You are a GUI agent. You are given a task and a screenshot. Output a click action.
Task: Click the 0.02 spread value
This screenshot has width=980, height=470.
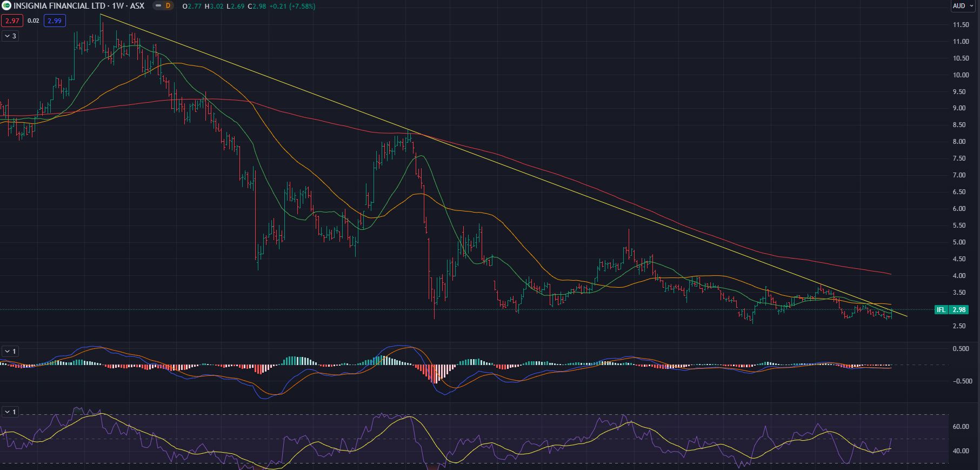pos(33,21)
